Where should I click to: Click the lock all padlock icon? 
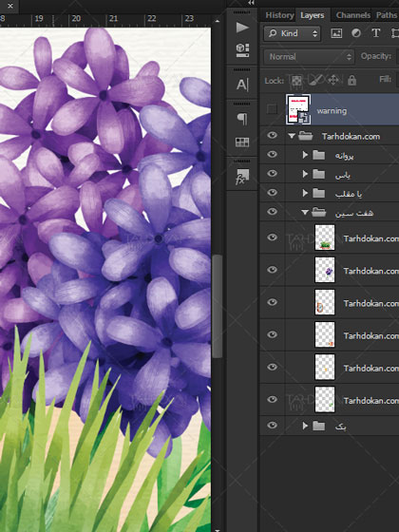click(x=351, y=80)
